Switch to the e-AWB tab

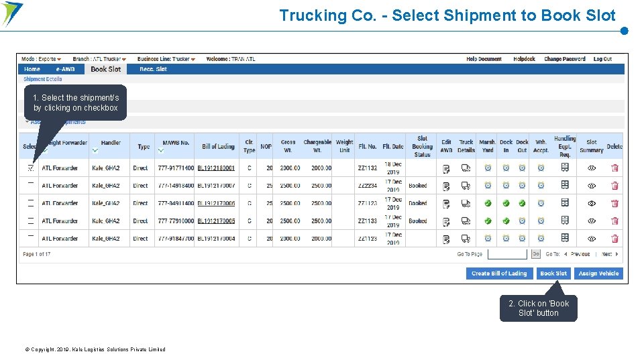point(66,69)
